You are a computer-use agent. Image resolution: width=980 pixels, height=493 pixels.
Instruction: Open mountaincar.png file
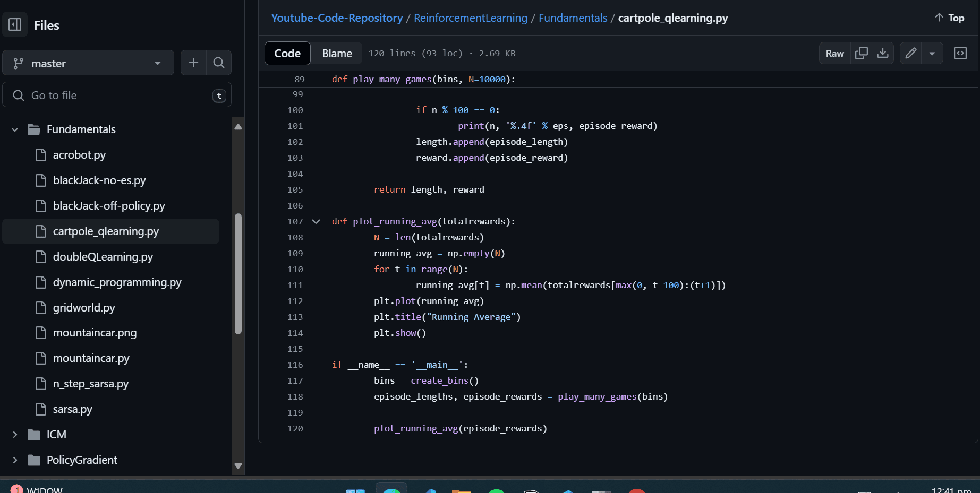95,333
